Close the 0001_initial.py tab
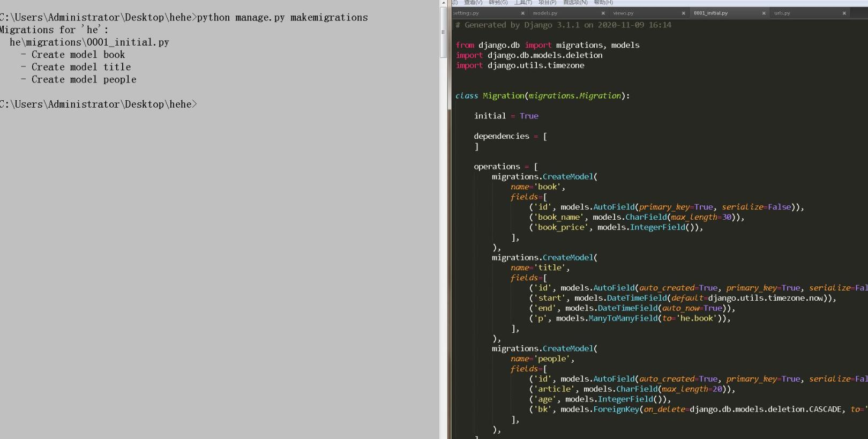The height and width of the screenshot is (439, 868). click(764, 13)
